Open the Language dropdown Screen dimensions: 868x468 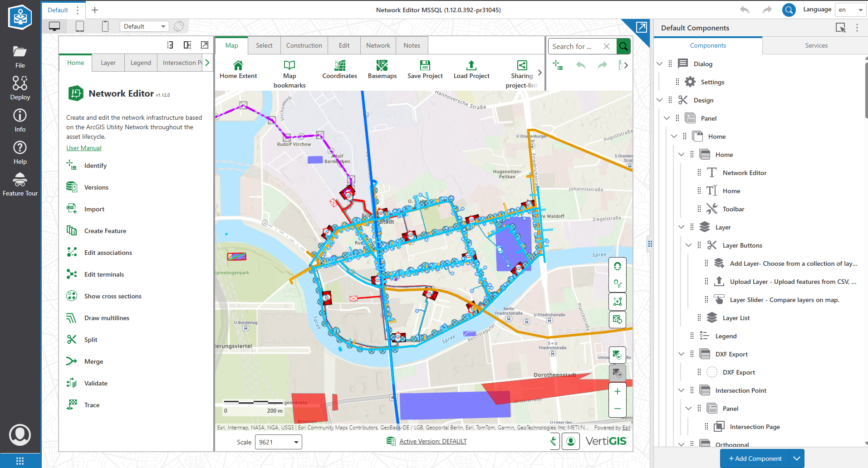[851, 10]
